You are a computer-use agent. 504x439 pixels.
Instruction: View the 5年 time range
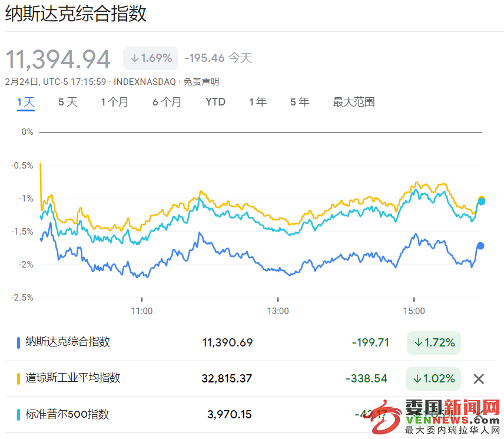[300, 103]
